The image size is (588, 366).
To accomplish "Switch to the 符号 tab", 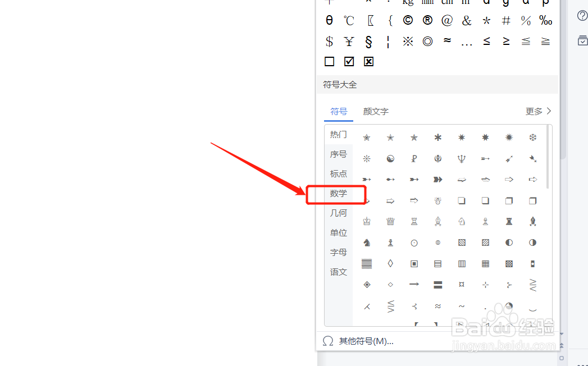I will click(x=338, y=112).
